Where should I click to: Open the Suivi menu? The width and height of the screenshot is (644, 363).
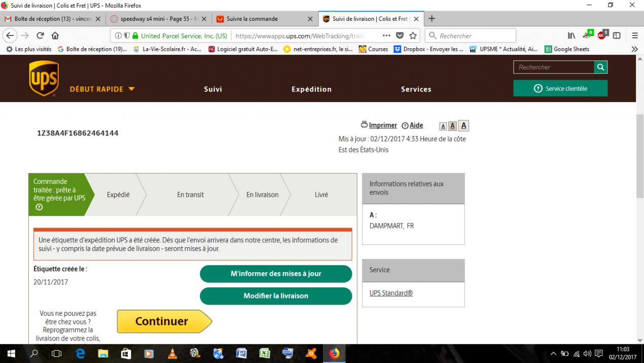213,89
